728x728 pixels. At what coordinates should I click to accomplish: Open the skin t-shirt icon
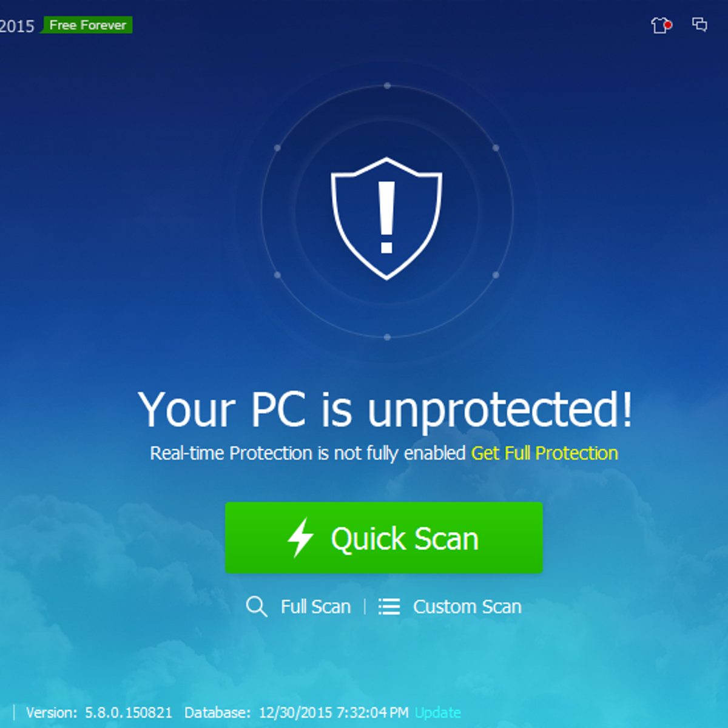point(661,25)
